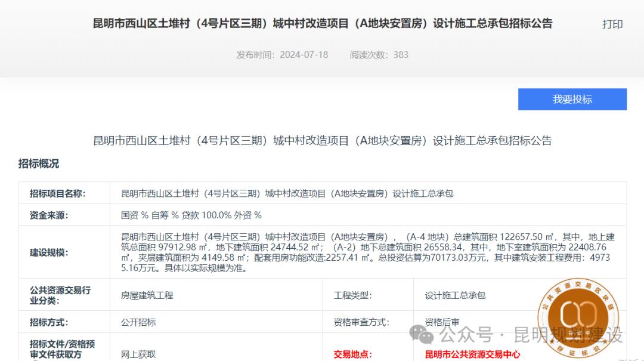Click the 打印 print link
644x361 pixels.
coord(612,24)
